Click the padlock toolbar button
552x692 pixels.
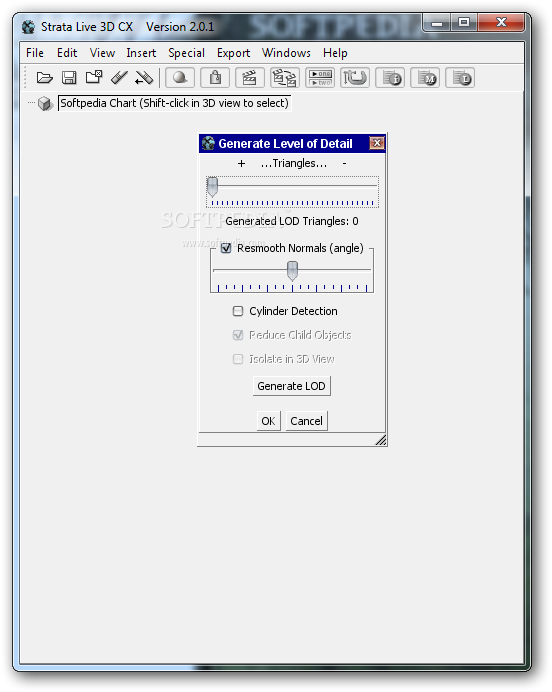(x=215, y=78)
